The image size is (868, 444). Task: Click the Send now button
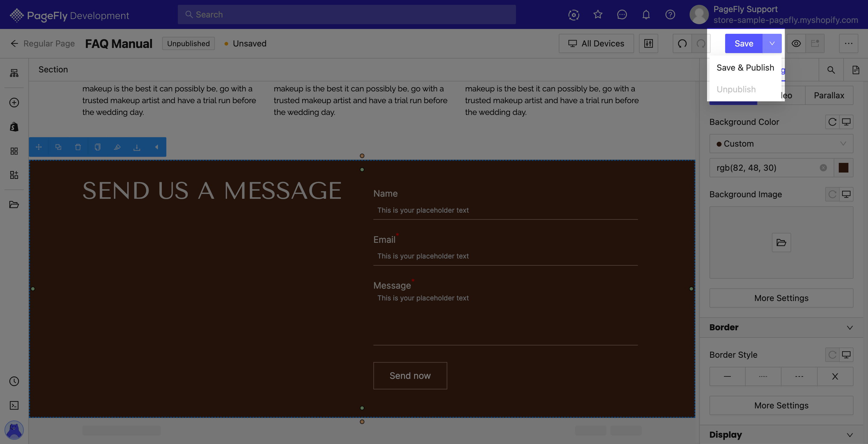click(410, 376)
